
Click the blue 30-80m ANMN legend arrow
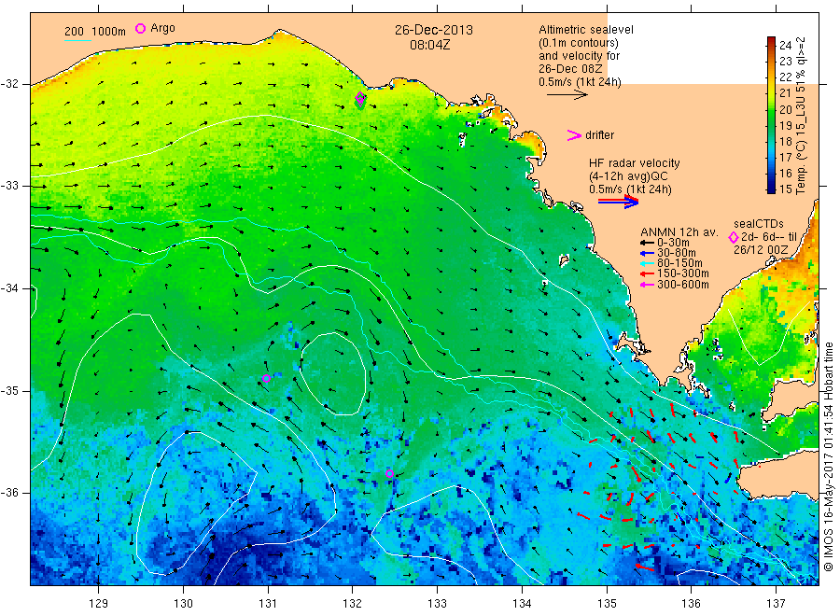(647, 253)
